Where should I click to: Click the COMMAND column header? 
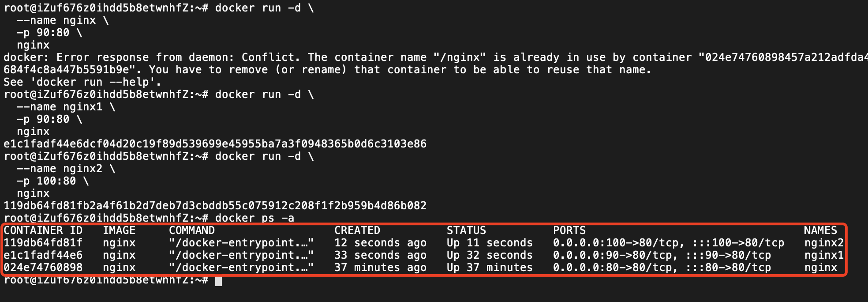click(192, 230)
